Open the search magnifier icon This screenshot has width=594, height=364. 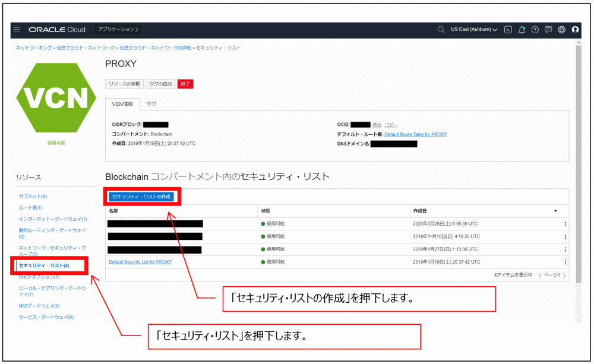click(x=441, y=30)
